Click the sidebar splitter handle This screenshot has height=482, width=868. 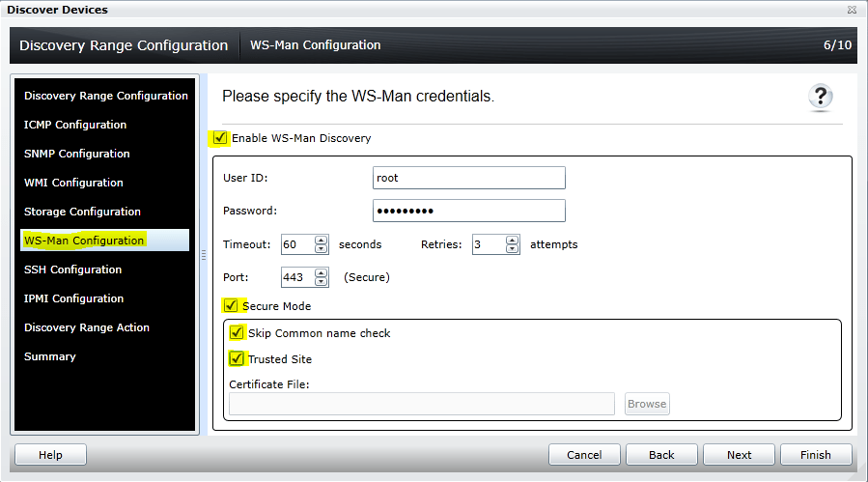pos(203,255)
